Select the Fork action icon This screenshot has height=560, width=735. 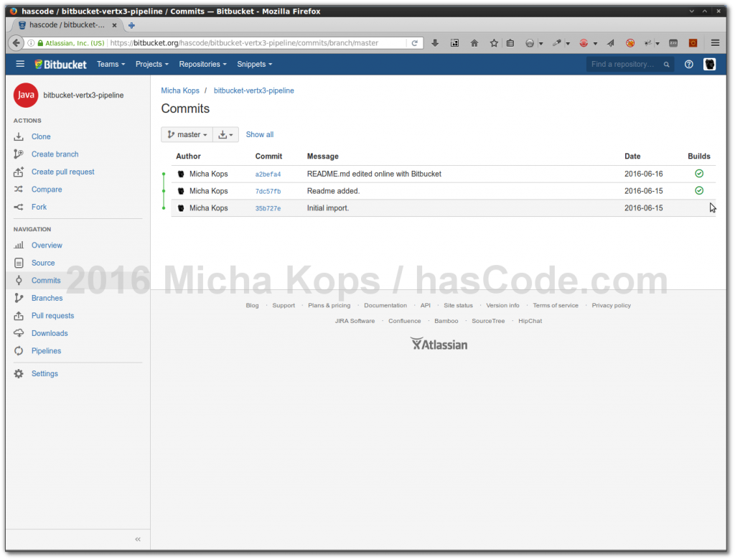[x=18, y=207]
